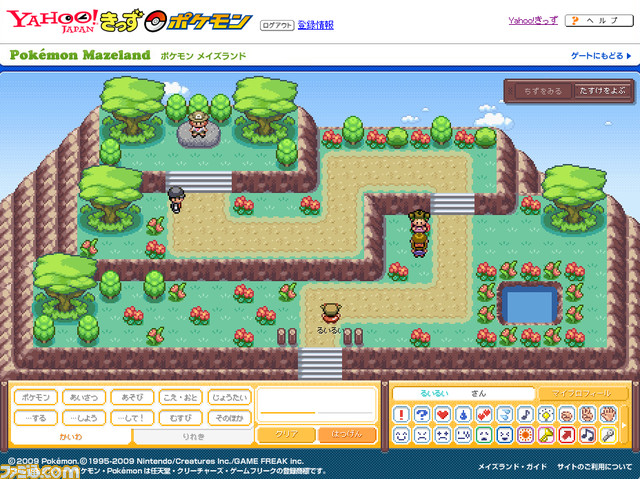Click the Poké Ball ポケモン logo

click(198, 21)
